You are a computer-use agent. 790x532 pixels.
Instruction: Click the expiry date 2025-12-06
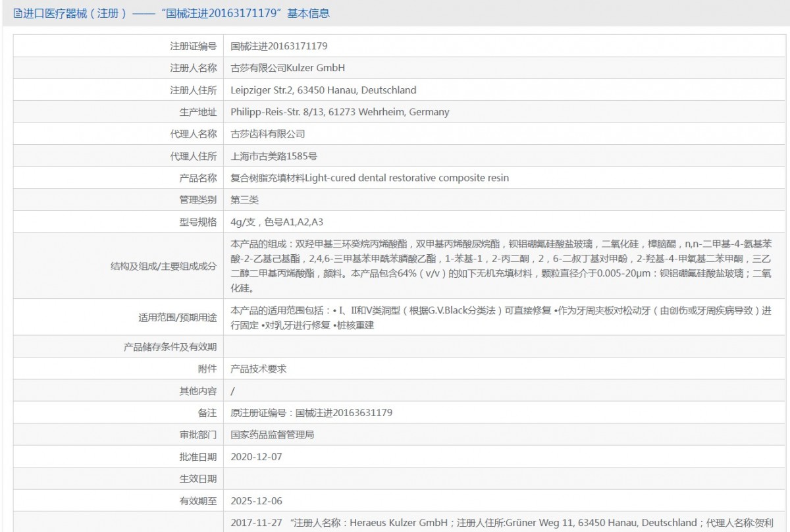point(256,501)
